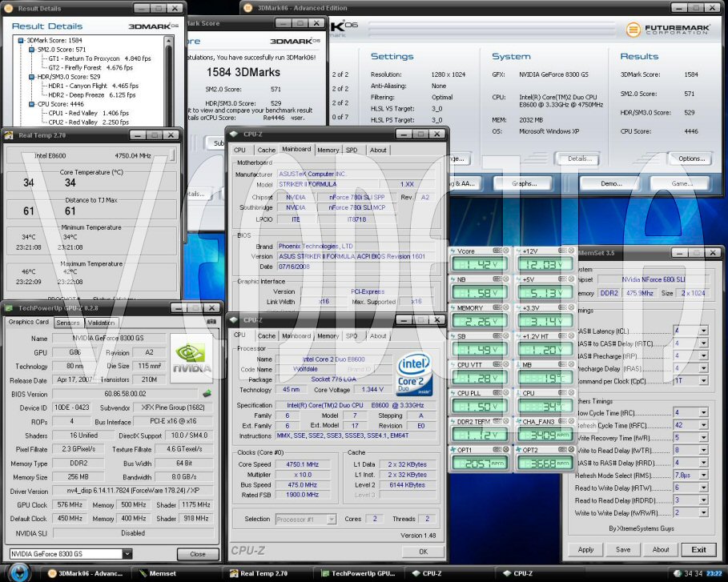728x582 pixels.
Task: Open the config icon on the MB temperature sensor
Action: 562,364
